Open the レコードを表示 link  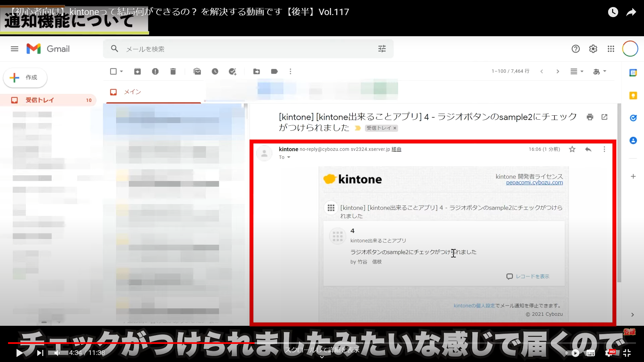[x=532, y=277]
